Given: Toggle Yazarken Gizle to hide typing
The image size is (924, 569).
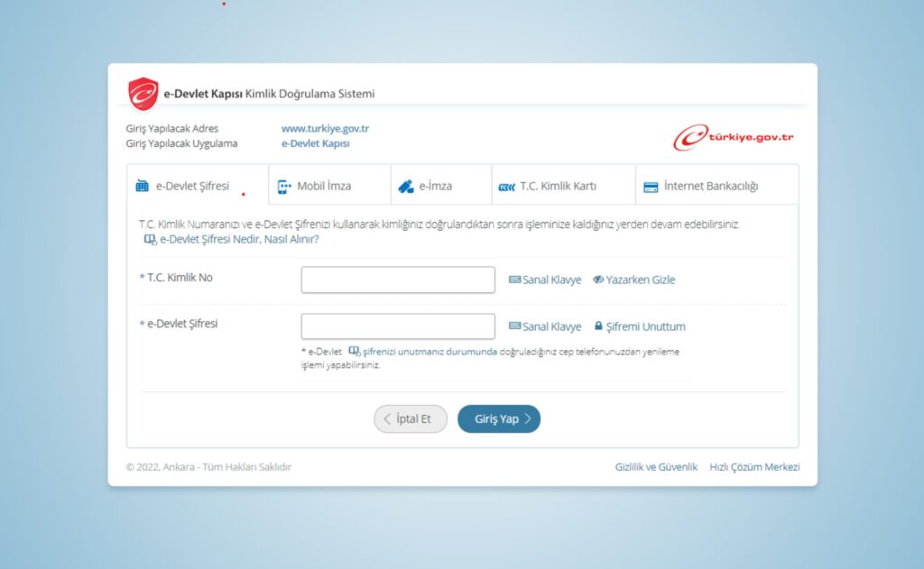Looking at the screenshot, I should [633, 280].
